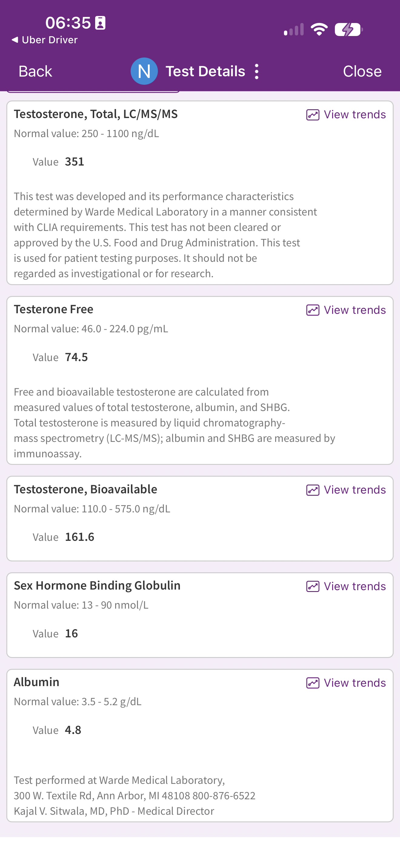The height and width of the screenshot is (868, 400).
Task: Tap trend chart icon for Testerone Free
Action: (313, 310)
